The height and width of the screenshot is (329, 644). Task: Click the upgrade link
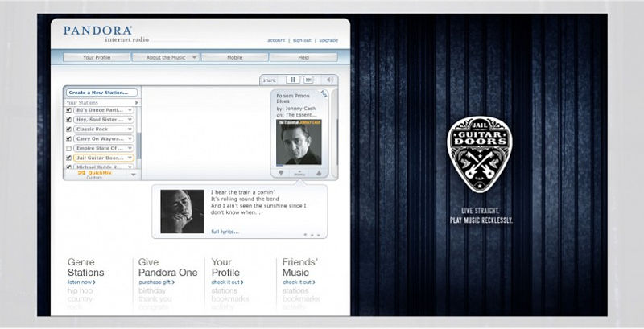328,40
